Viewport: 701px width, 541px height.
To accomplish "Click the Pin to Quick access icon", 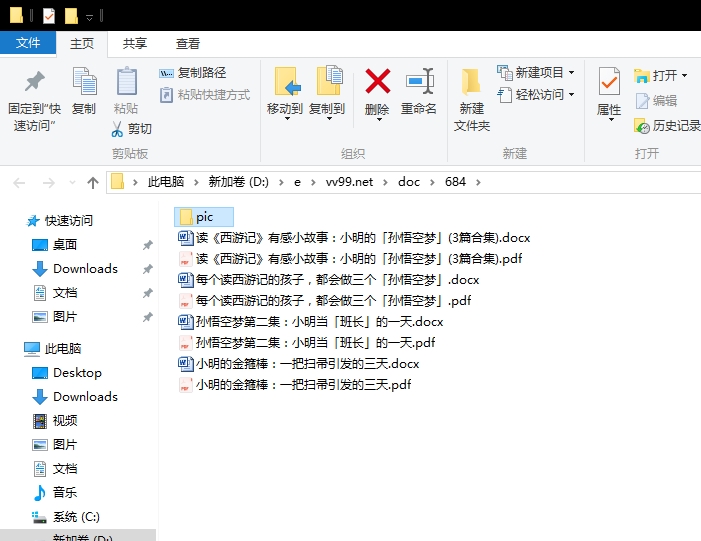I will pos(34,81).
